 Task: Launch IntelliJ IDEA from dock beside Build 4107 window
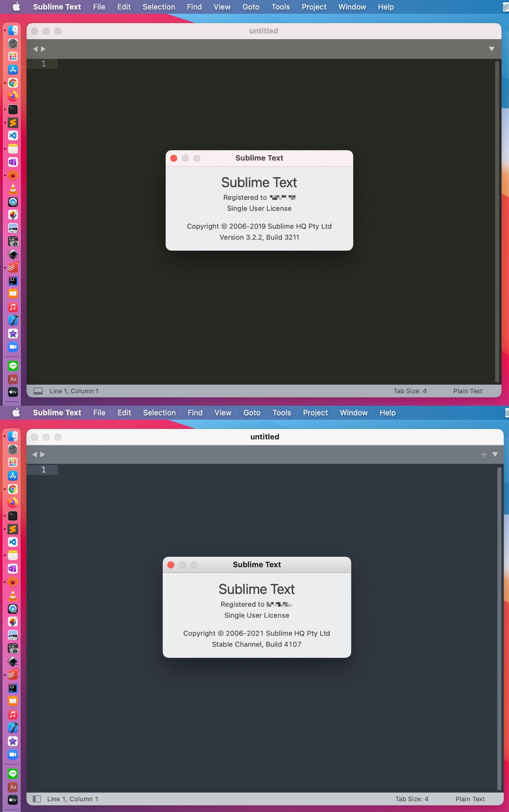pyautogui.click(x=13, y=688)
